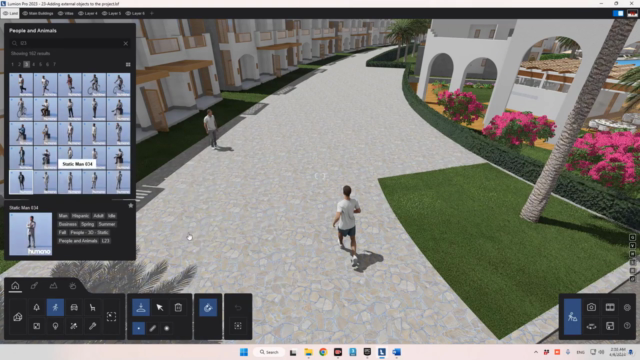640x360 pixels.
Task: Go to results page 4
Action: coord(33,64)
